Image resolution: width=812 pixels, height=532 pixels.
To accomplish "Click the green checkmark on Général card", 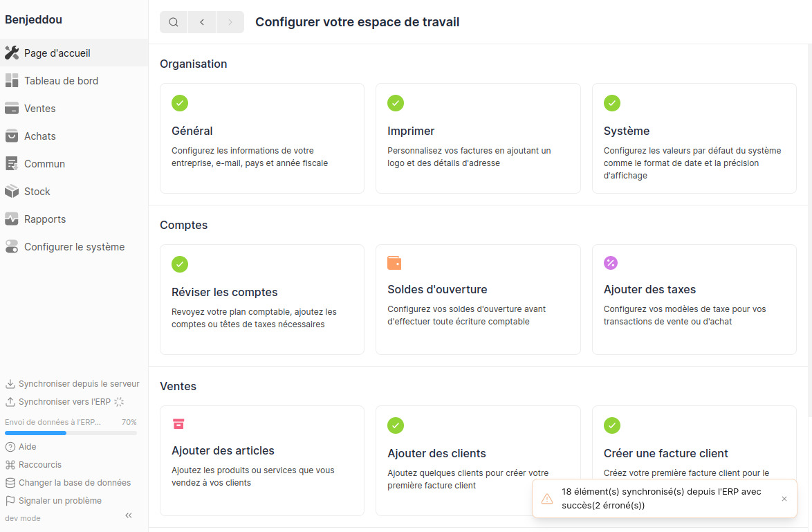I will (180, 103).
